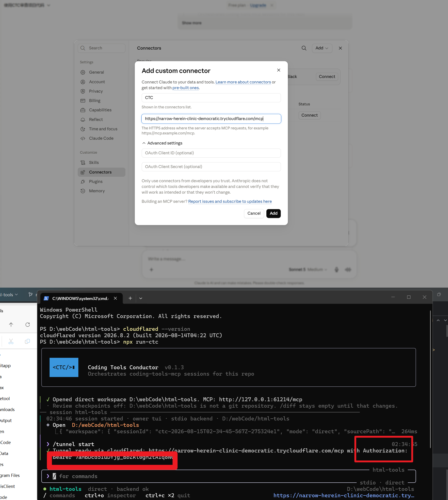The width and height of the screenshot is (448, 500).
Task: Open Report issues and subscribe link
Action: [230, 201]
